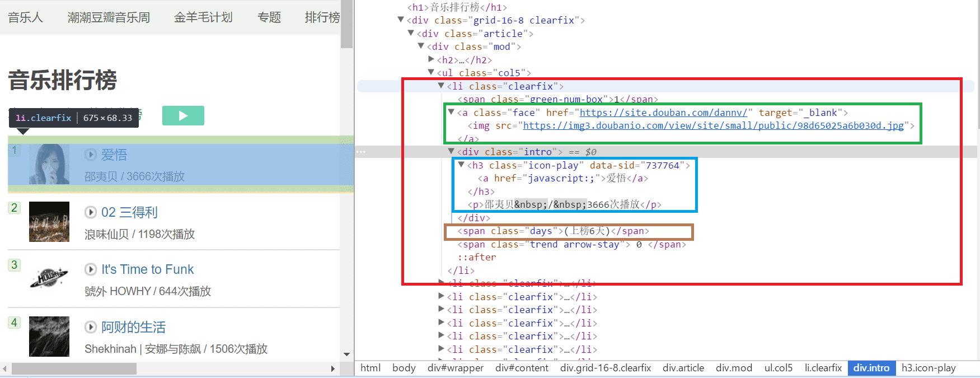Viewport: 980px width, 378px height.
Task: Collapse the div class grid-16-8 clearfix node
Action: pos(401,20)
